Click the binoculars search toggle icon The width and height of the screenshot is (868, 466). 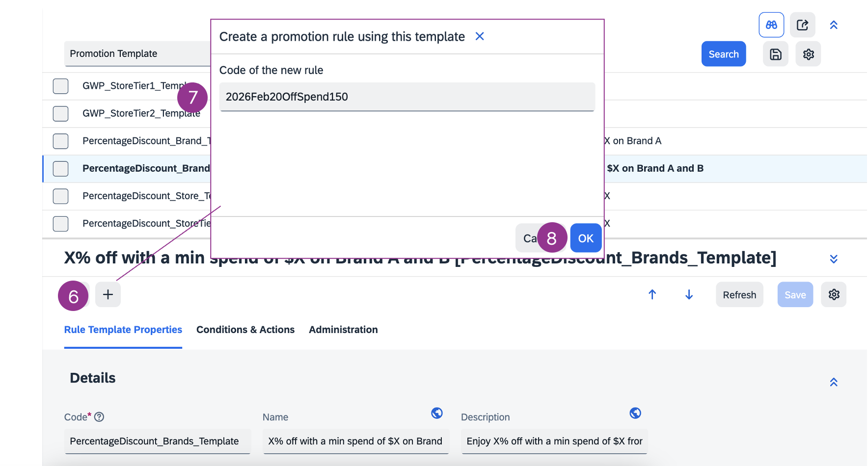771,25
